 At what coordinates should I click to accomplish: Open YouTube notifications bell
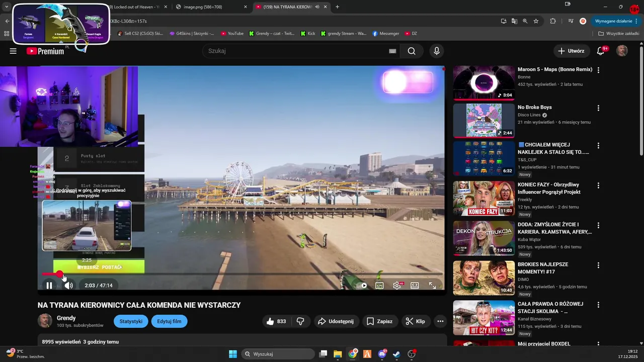601,51
